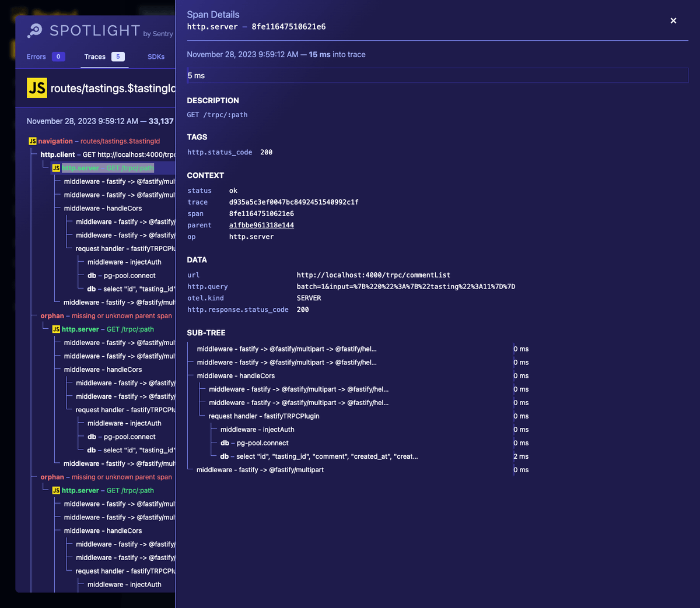
Task: Select request handler fastifyTRPCPlugin in sub-tree
Action: (264, 416)
